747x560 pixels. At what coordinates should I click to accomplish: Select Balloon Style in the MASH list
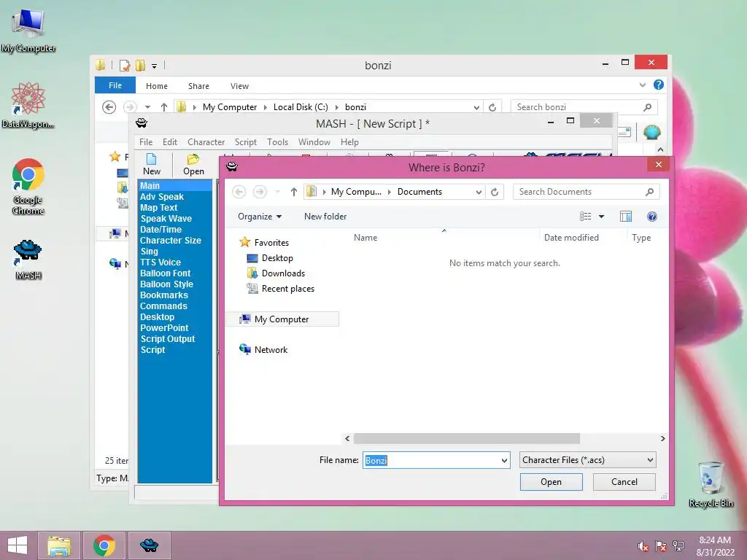point(166,284)
